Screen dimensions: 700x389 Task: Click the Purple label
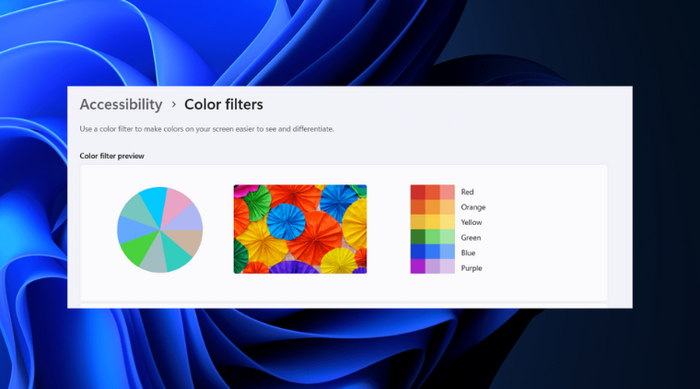tap(471, 268)
